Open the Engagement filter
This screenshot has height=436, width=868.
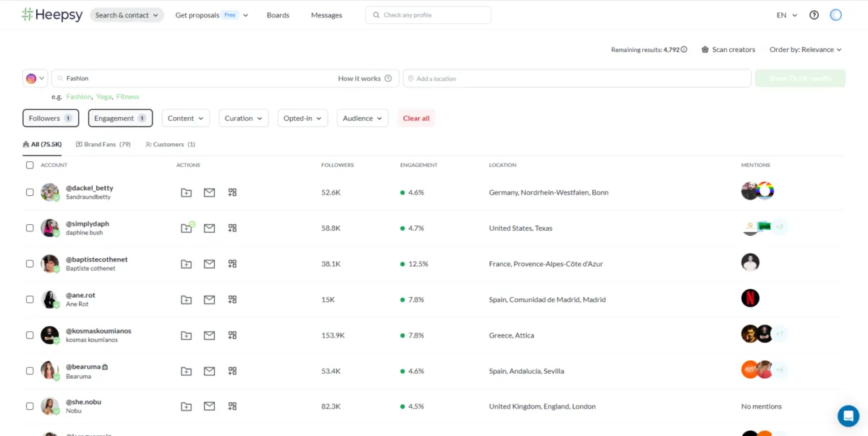[x=120, y=119]
